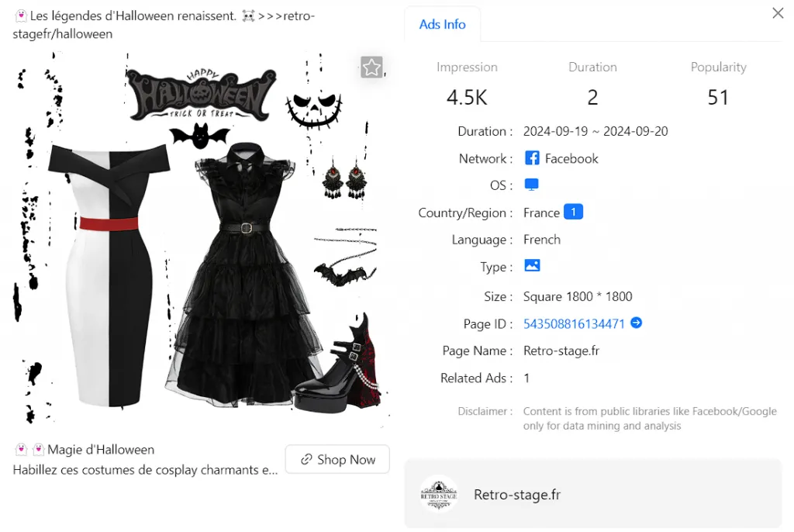Click the image type icon
Screen dimensions: 794x532
pyautogui.click(x=532, y=265)
